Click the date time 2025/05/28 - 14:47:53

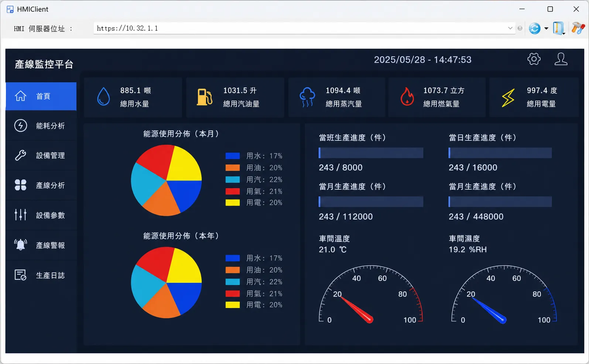[x=422, y=60]
